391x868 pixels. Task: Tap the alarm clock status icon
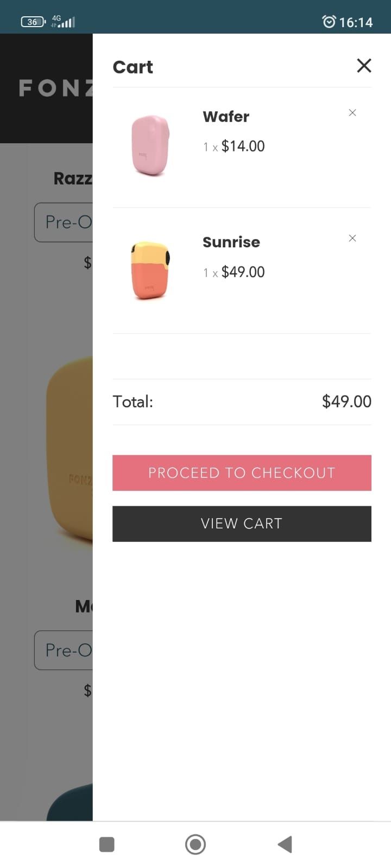pos(329,22)
